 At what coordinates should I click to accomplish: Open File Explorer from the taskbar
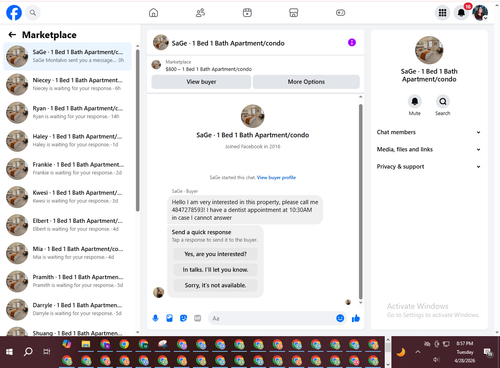pyautogui.click(x=86, y=344)
